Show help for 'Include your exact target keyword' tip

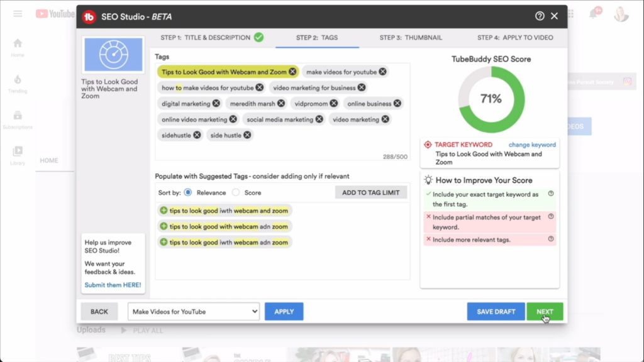(551, 194)
